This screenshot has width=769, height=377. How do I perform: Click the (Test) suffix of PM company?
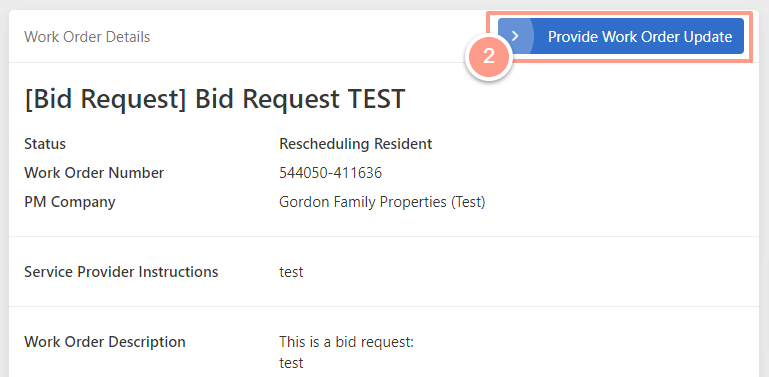click(x=467, y=202)
